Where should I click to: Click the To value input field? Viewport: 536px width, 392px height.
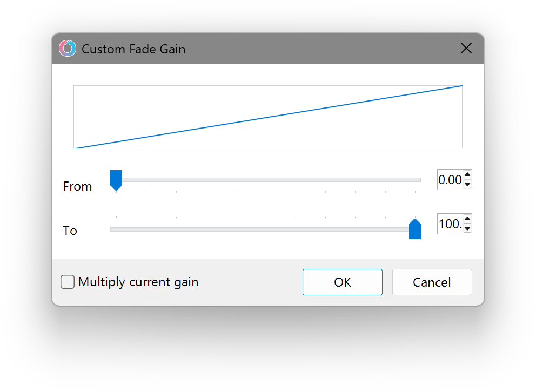pos(450,224)
